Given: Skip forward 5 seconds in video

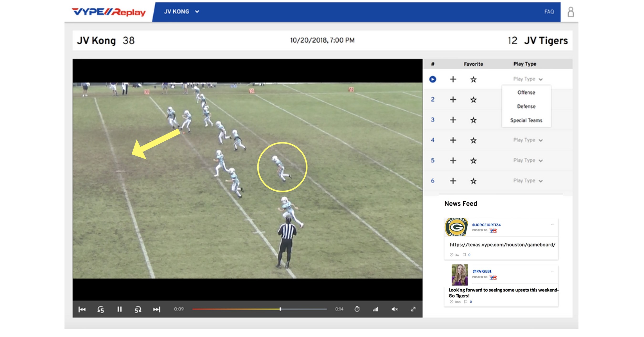Looking at the screenshot, I should (x=138, y=309).
